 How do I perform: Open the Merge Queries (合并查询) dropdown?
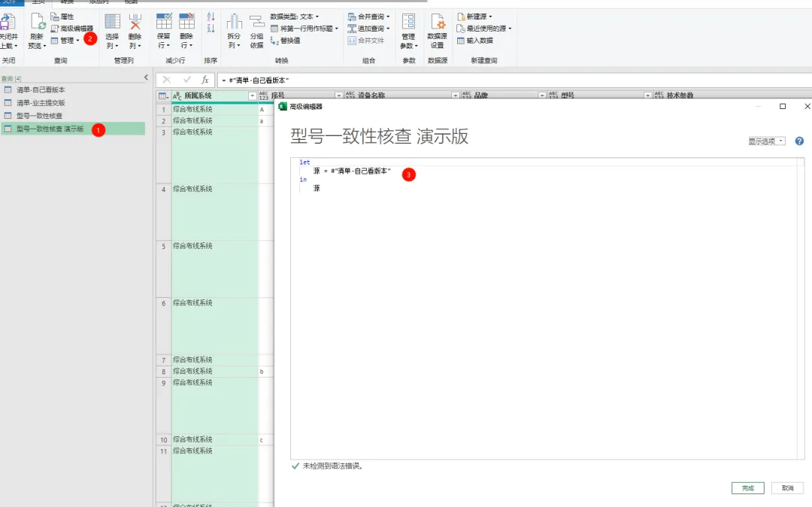368,17
